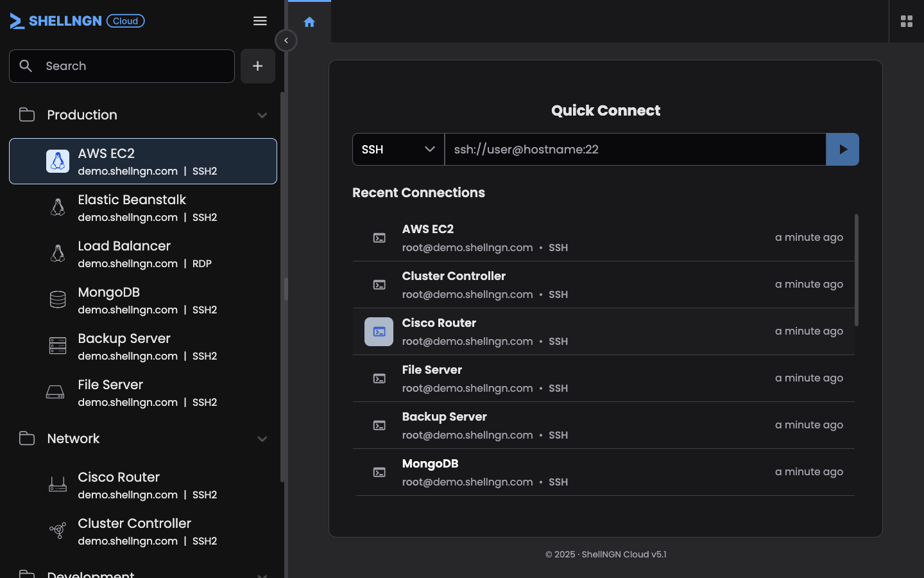Click the Quick Connect run button
924x578 pixels.
tap(842, 149)
